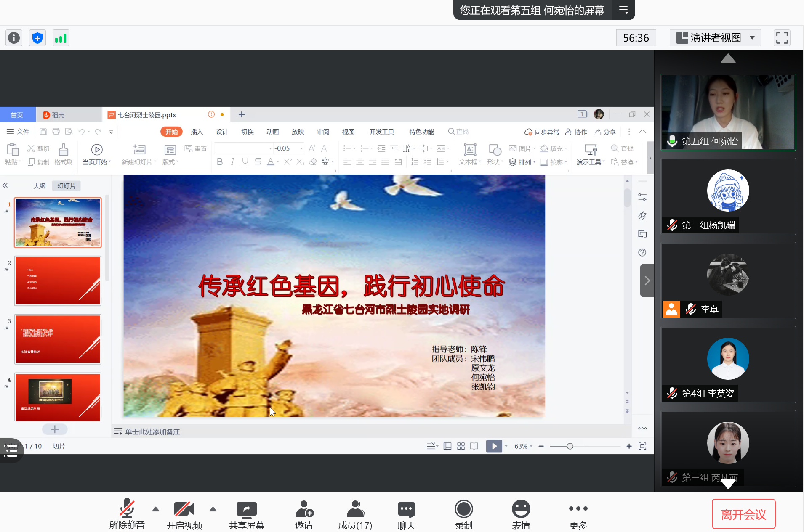This screenshot has width=804, height=532.
Task: Click zoom in plus button
Action: point(629,446)
